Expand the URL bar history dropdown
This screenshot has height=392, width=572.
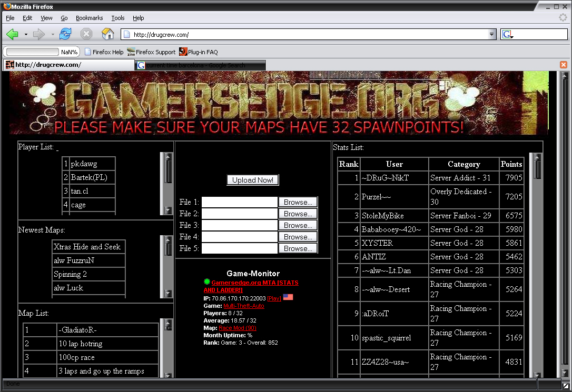492,35
